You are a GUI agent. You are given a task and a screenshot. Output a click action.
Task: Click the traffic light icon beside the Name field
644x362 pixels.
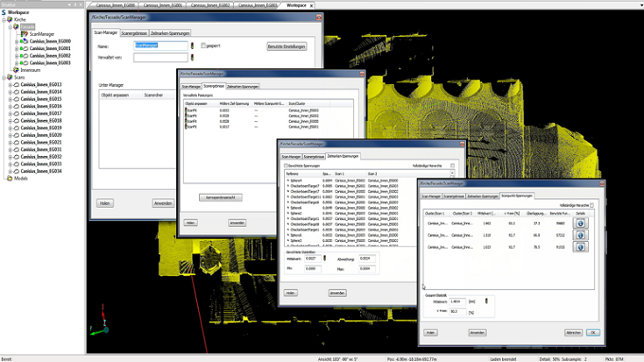point(192,46)
